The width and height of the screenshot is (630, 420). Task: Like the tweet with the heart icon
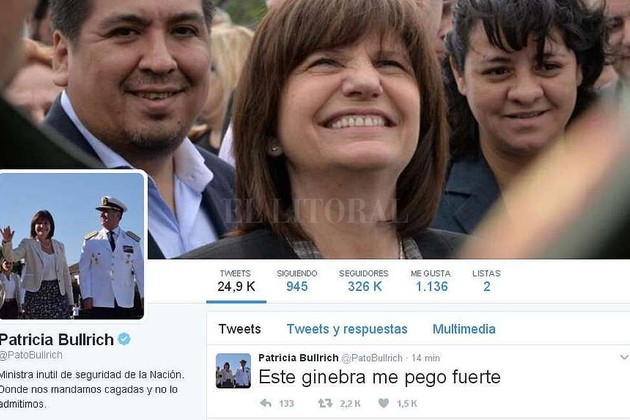[384, 403]
